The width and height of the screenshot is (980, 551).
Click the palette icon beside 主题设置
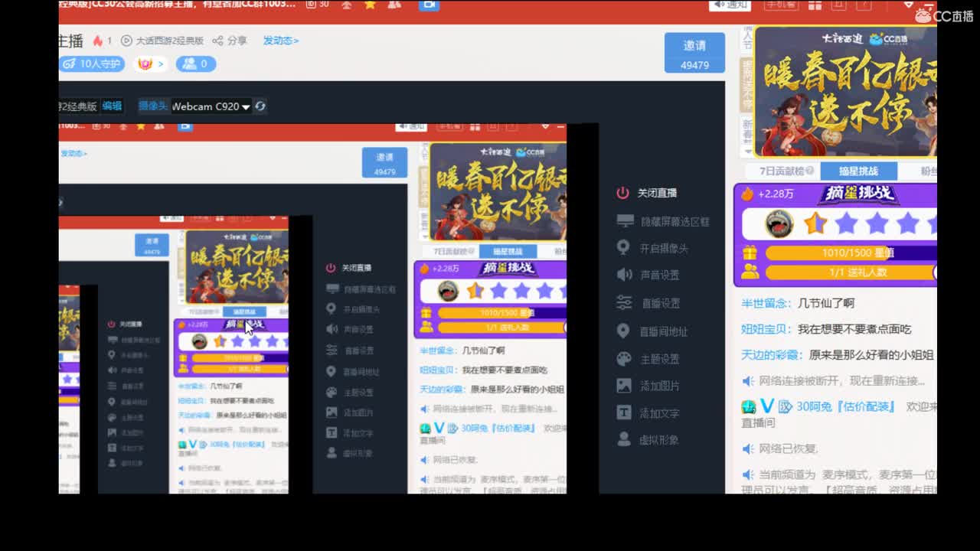(x=624, y=358)
